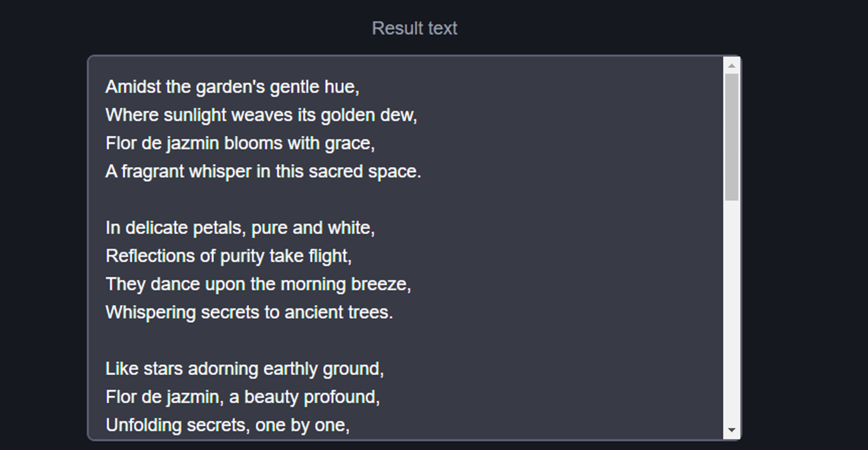Click the line 'Where sunlight weaves its golden dew,'
The height and width of the screenshot is (450, 868).
click(x=261, y=115)
